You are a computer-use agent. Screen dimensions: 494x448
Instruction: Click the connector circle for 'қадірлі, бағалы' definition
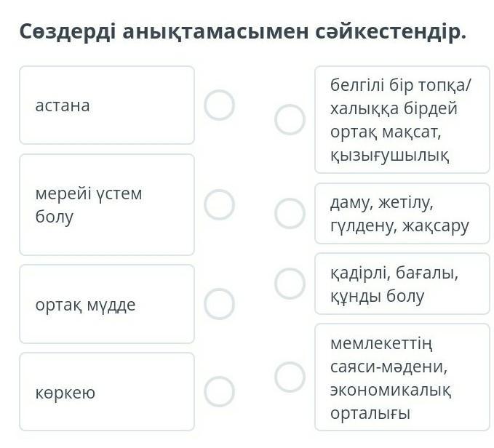tap(290, 284)
